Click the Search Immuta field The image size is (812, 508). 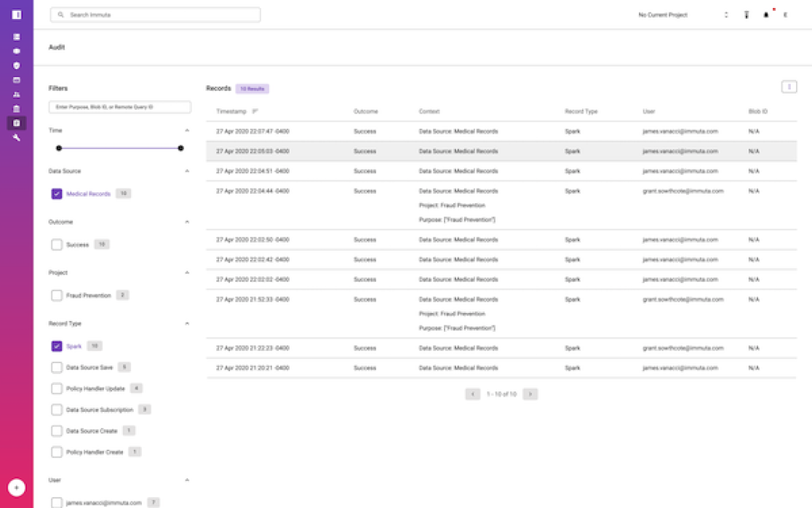point(156,15)
